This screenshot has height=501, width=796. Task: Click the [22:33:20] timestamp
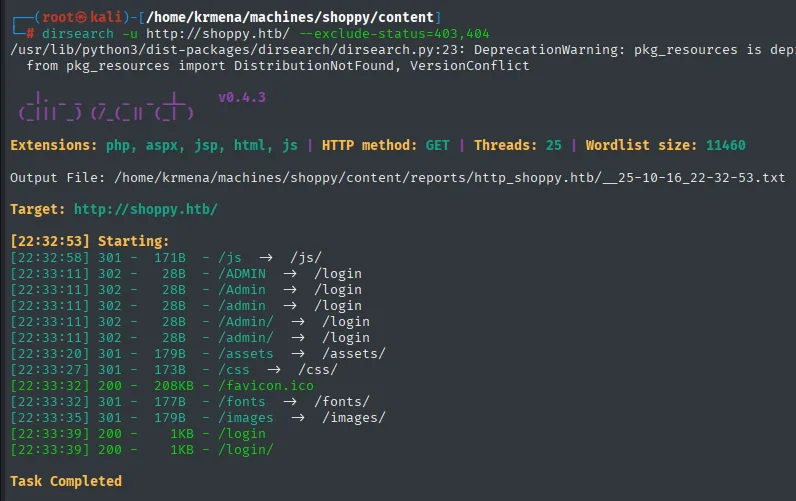50,354
